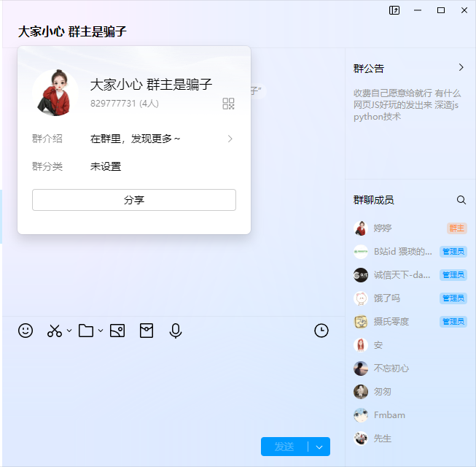Viewport: 476px width, 467px height.
Task: Click 婷婷's avatar in member list
Action: pyautogui.click(x=361, y=228)
